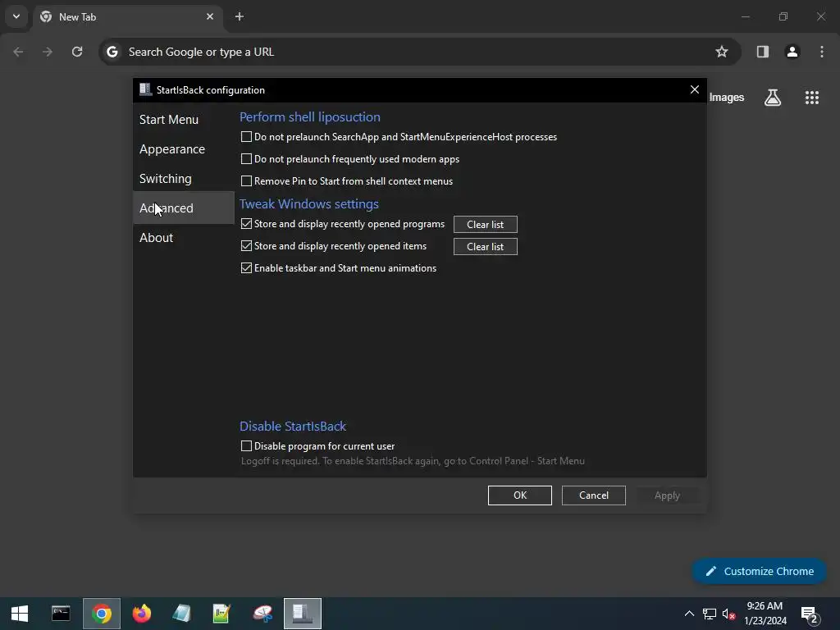Click the StartIsBack taskbar icon
The height and width of the screenshot is (630, 840).
(x=303, y=614)
